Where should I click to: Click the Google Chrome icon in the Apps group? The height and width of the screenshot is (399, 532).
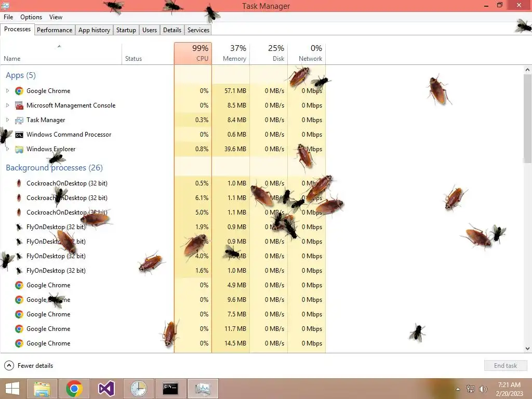(x=19, y=91)
